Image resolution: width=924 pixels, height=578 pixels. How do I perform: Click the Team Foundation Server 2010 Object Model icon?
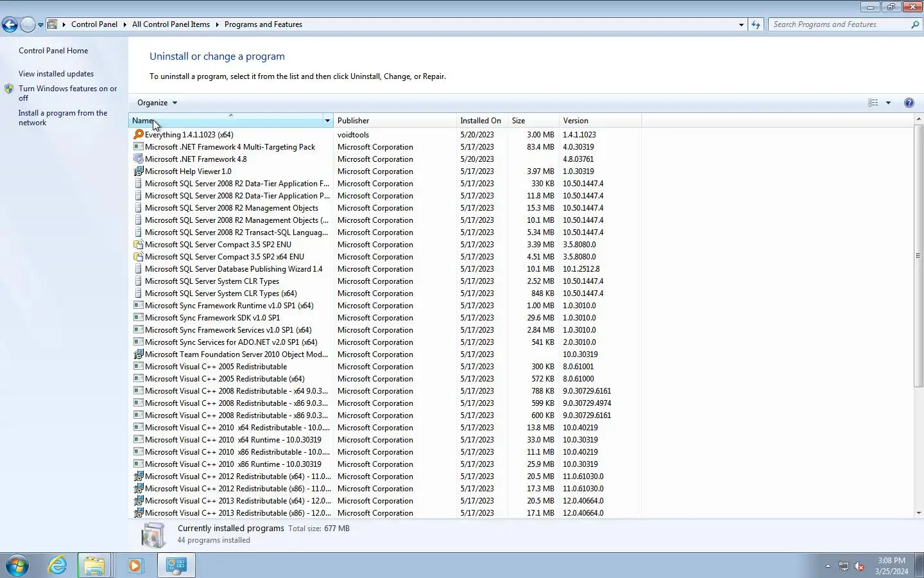coord(138,355)
